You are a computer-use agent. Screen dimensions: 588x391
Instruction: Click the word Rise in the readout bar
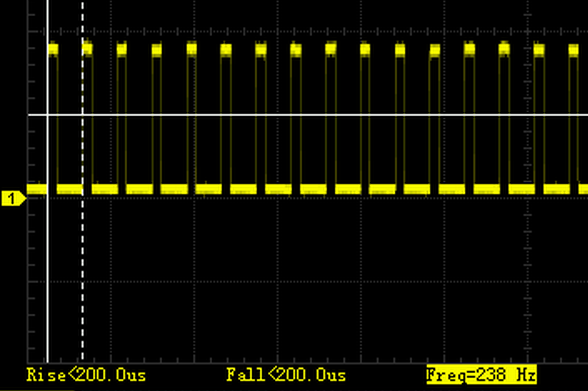tap(46, 375)
